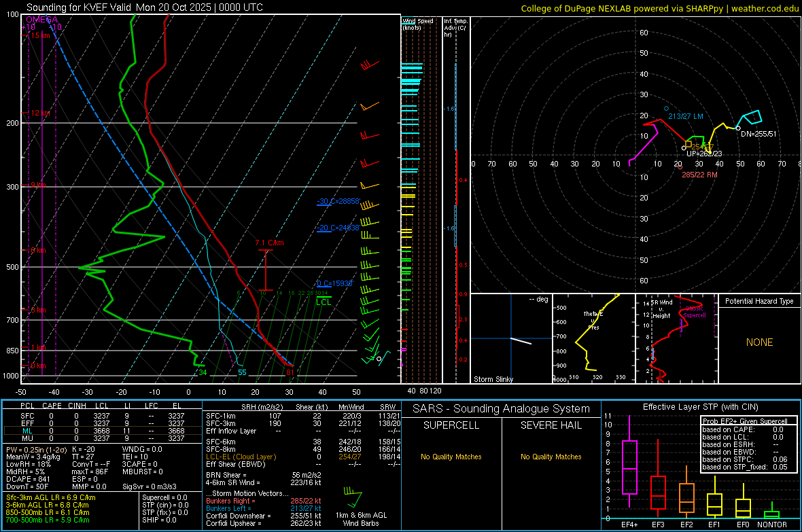Click the 'Bunkers Left = 213/27 kt' entry
802x532 pixels.
pyautogui.click(x=264, y=508)
